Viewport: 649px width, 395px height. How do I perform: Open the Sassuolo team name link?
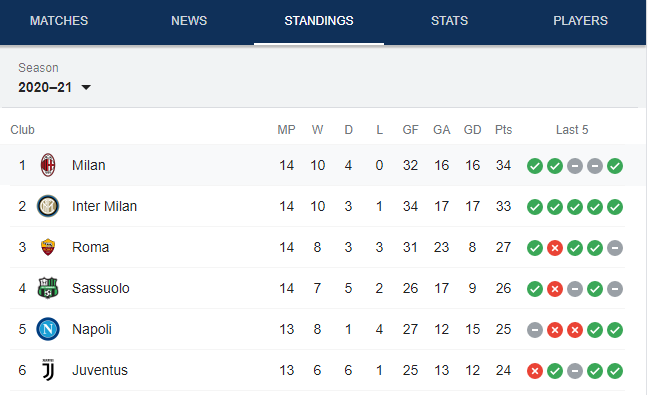coord(101,288)
